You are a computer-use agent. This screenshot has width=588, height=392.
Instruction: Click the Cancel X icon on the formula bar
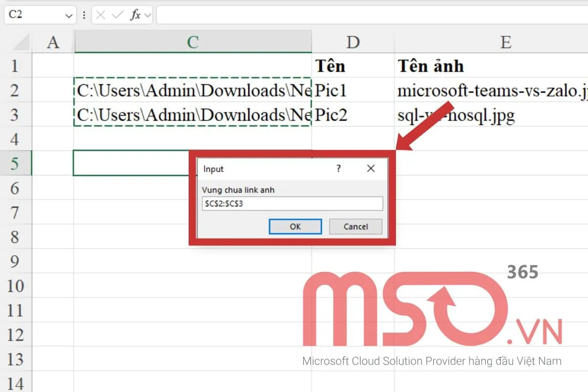pos(100,15)
